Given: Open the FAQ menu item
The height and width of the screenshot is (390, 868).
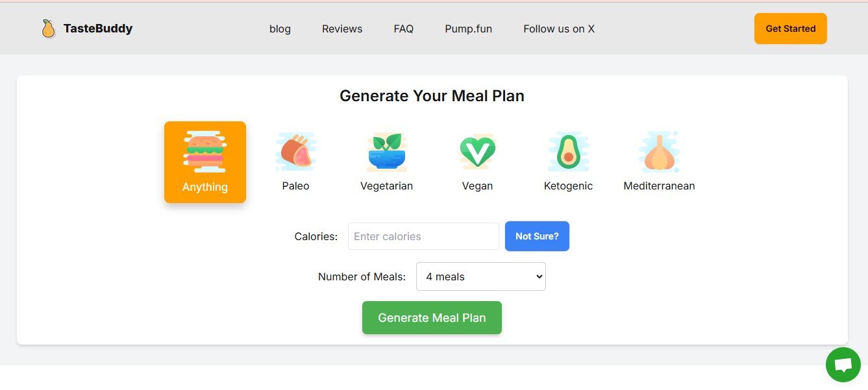Looking at the screenshot, I should click(403, 29).
